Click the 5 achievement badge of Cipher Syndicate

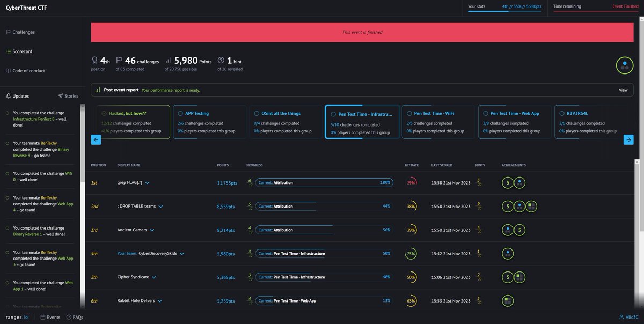[507, 277]
